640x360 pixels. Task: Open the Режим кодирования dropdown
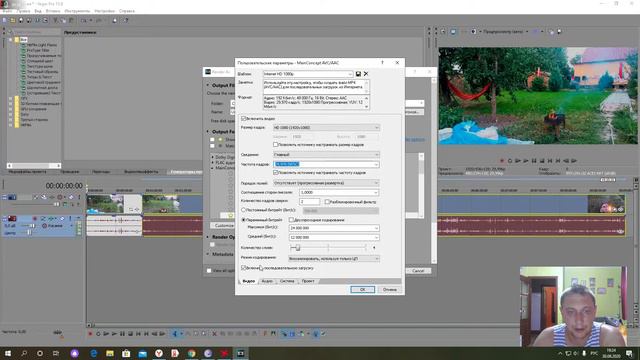click(x=334, y=258)
